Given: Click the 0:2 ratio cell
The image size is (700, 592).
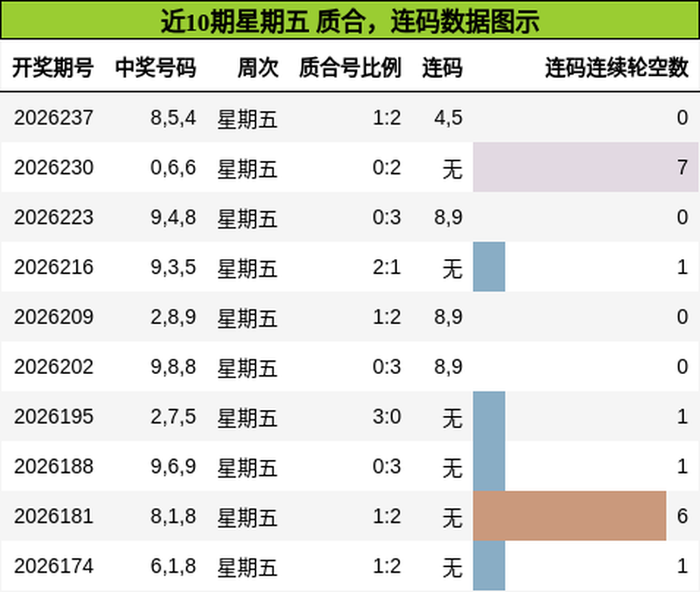Looking at the screenshot, I should (387, 167).
